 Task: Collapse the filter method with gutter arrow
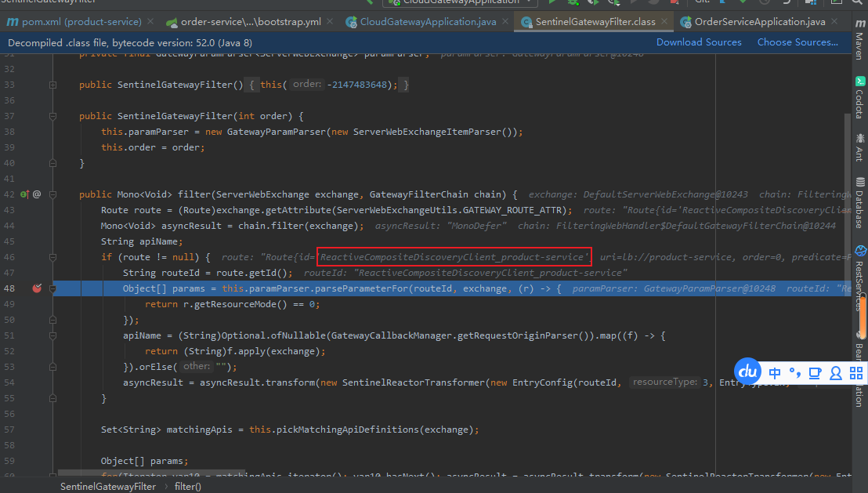(52, 194)
